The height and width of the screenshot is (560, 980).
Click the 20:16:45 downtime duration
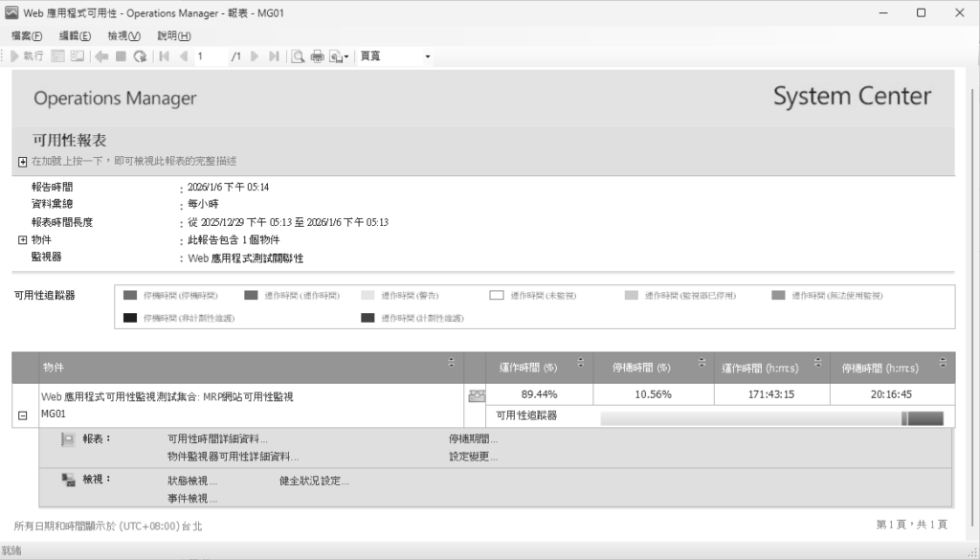[x=891, y=394]
